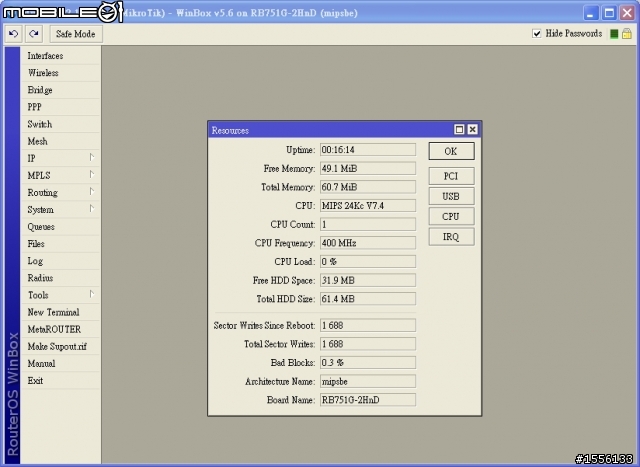
Task: Open the Queues menu
Action: (60, 227)
